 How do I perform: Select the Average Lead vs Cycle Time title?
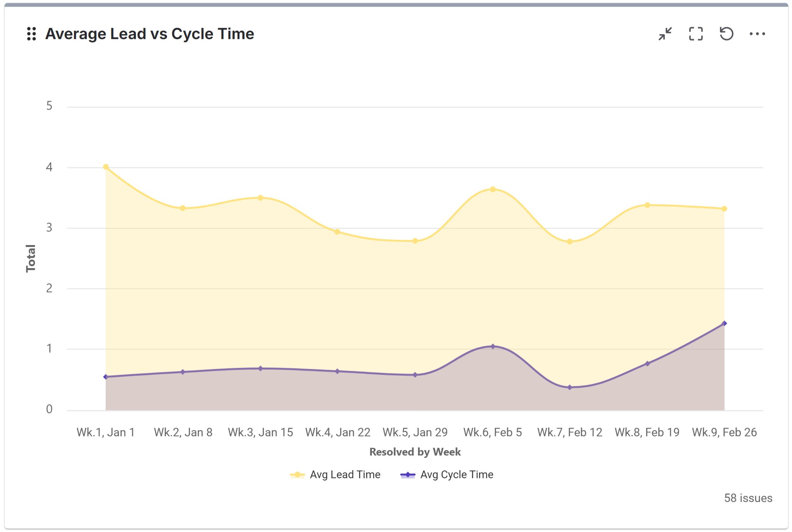pyautogui.click(x=149, y=34)
